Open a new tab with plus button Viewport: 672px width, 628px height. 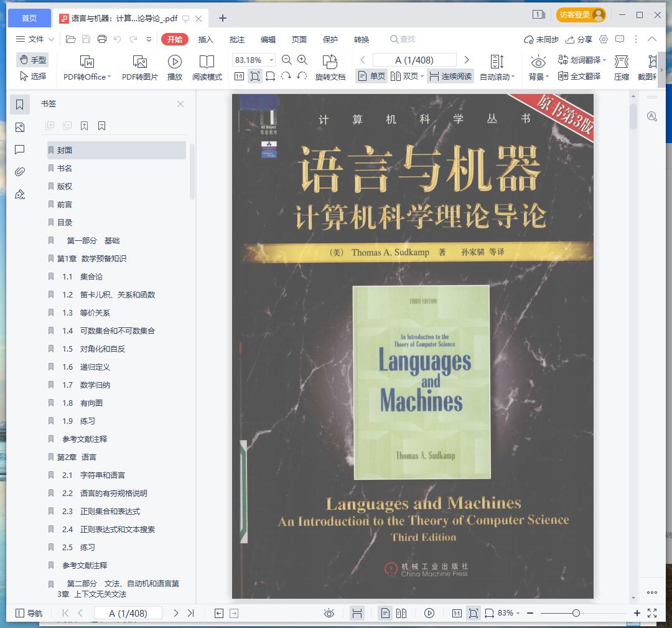222,18
